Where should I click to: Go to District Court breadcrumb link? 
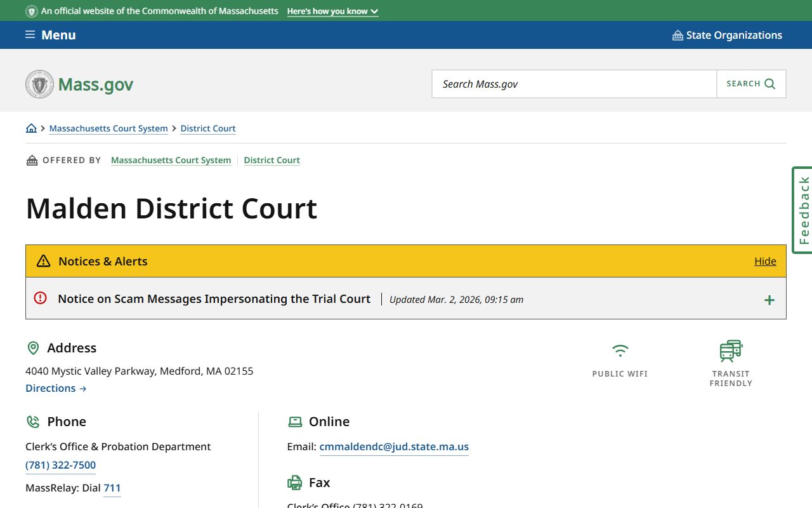point(208,128)
